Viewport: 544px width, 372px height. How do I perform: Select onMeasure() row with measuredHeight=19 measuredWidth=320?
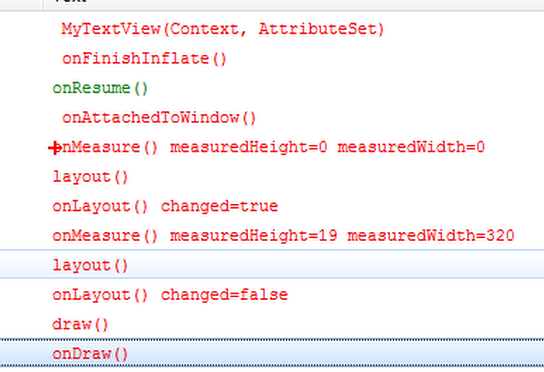pyautogui.click(x=272, y=236)
